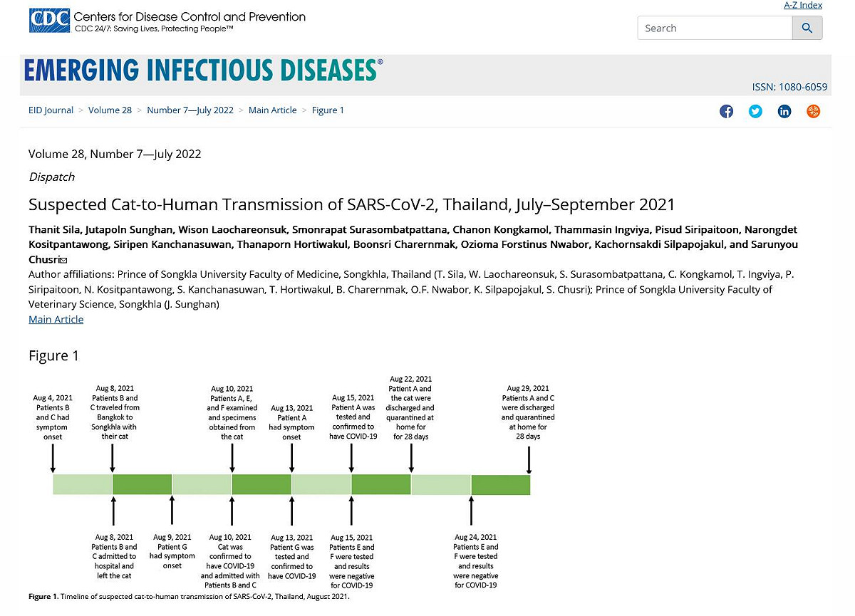
Task: Go to EID Journal breadcrumb
Action: tap(51, 110)
